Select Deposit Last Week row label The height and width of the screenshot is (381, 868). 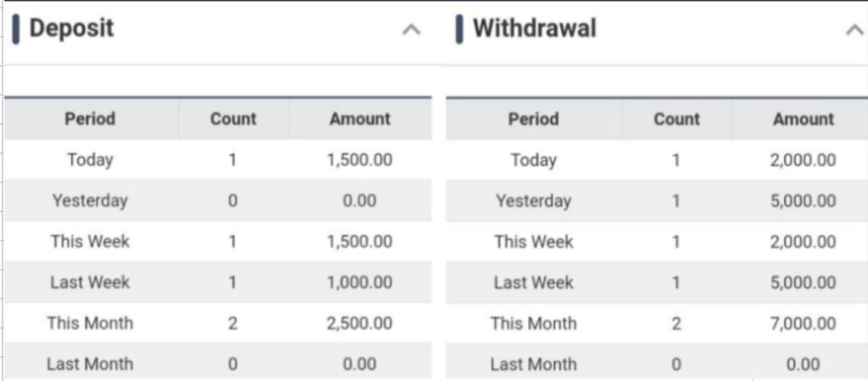point(90,282)
